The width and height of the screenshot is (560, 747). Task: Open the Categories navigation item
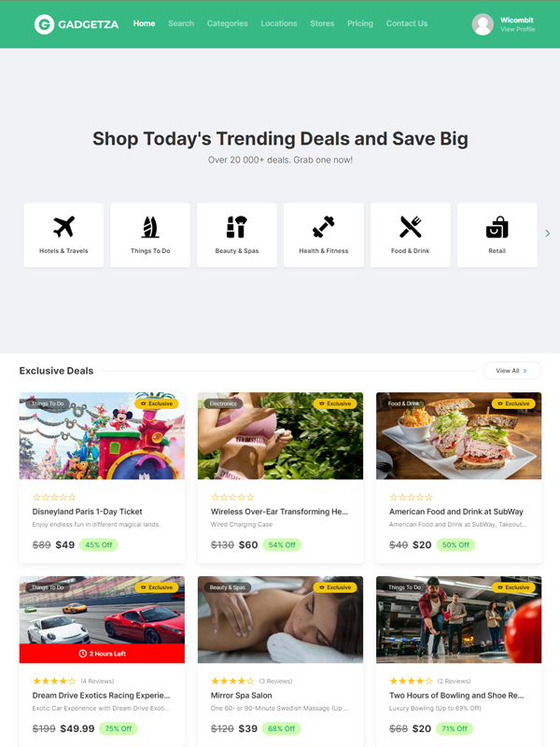(x=227, y=23)
